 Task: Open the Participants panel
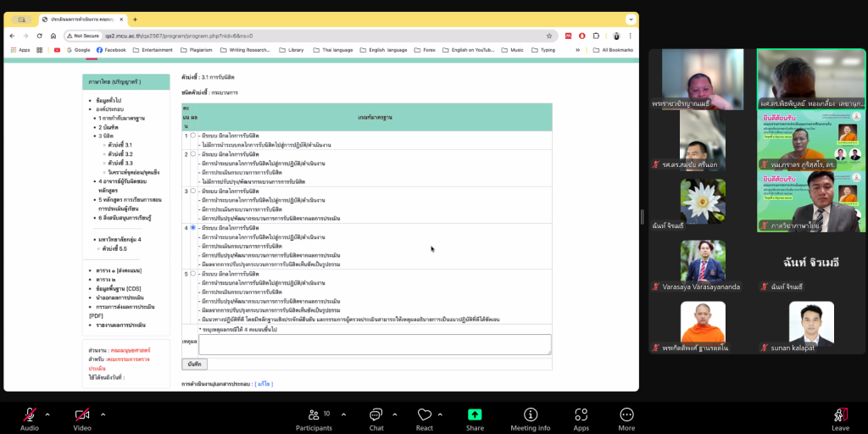coord(314,419)
